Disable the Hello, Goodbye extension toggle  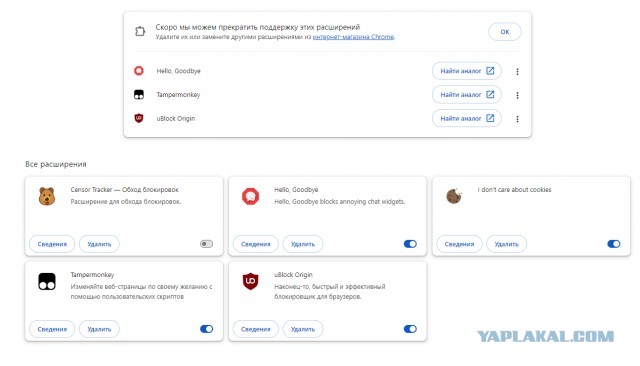410,244
